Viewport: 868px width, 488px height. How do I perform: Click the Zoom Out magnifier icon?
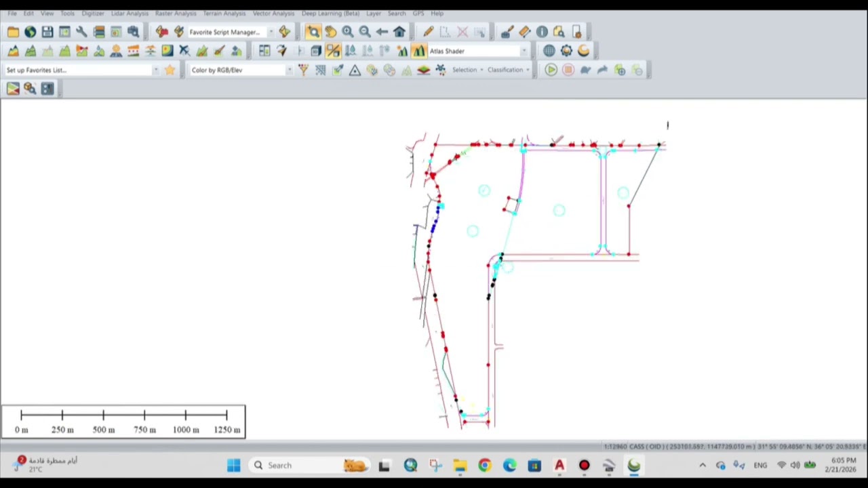pos(365,32)
